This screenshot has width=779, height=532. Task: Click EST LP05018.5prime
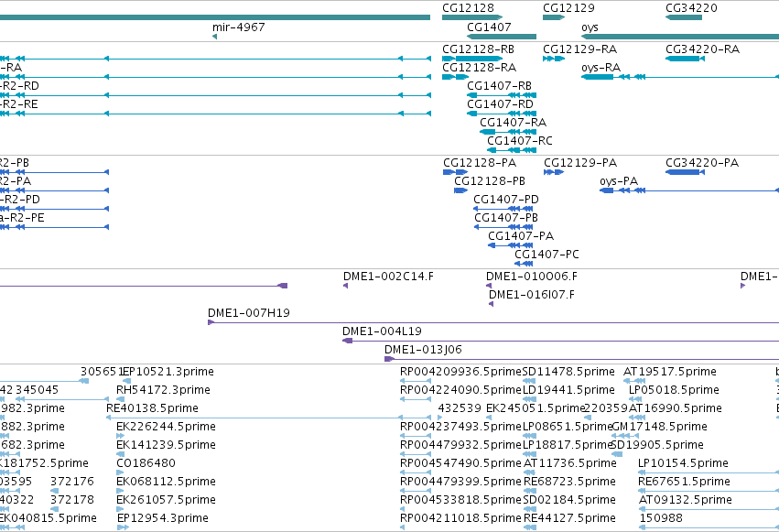pos(674,390)
